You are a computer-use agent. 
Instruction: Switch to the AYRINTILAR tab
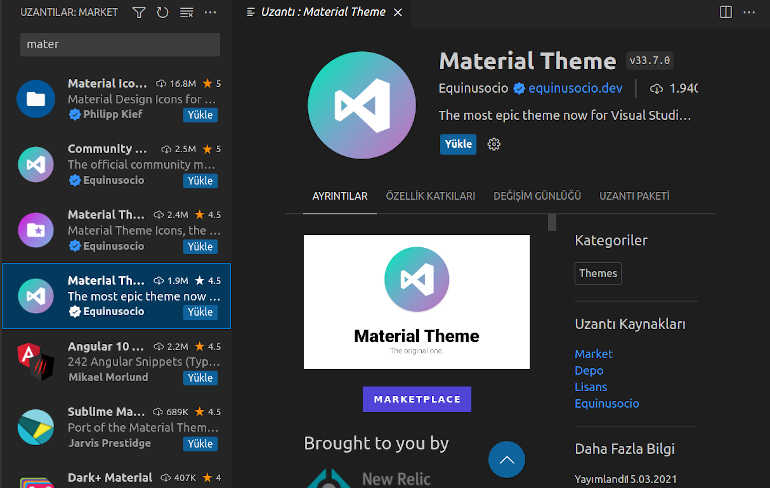340,196
